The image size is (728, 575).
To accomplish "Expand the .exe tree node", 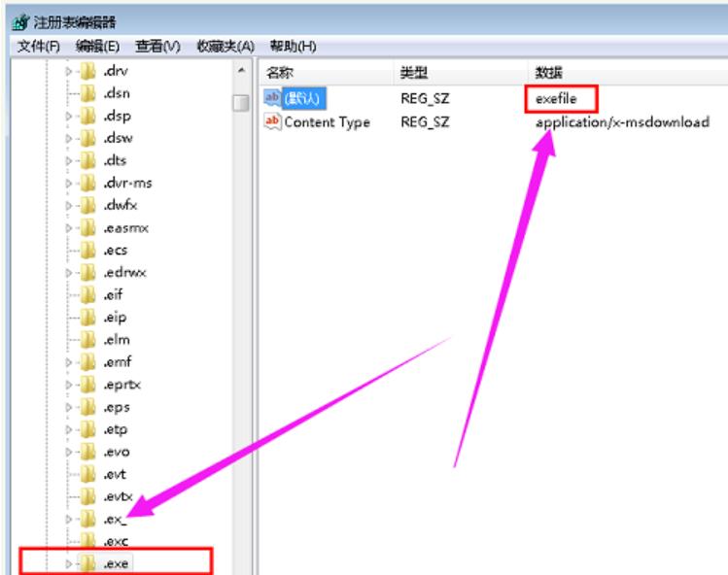I will (68, 563).
